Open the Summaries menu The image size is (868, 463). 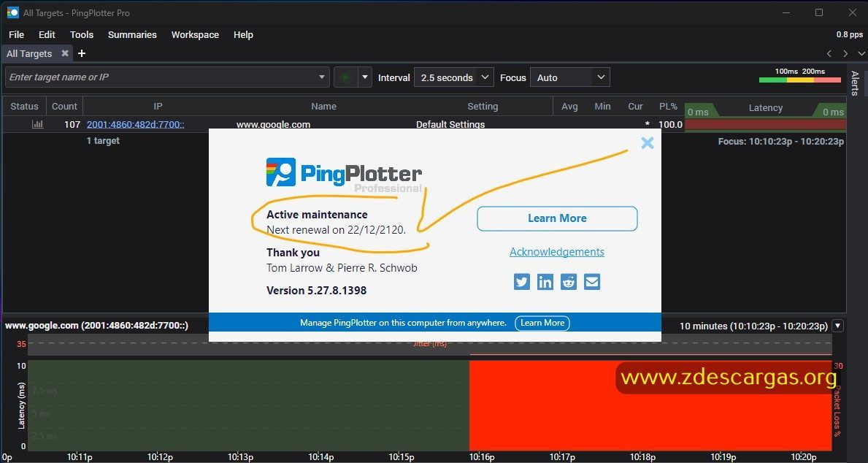click(x=132, y=34)
